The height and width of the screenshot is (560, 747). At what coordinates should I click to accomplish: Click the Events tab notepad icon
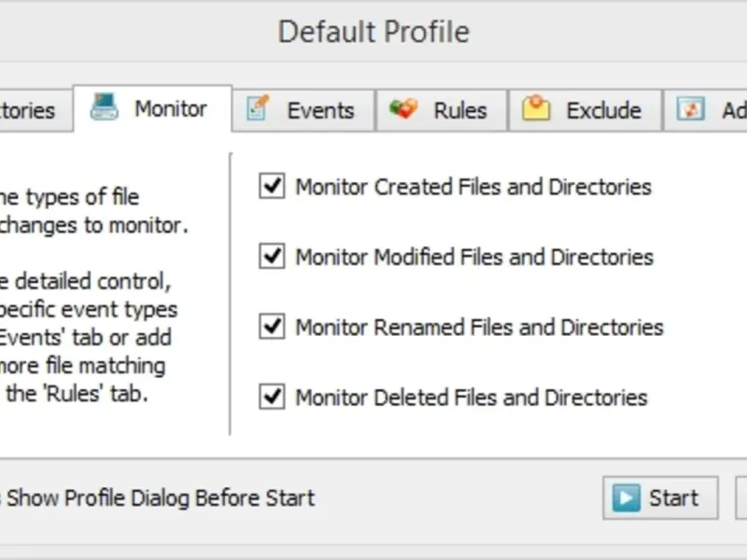(258, 109)
